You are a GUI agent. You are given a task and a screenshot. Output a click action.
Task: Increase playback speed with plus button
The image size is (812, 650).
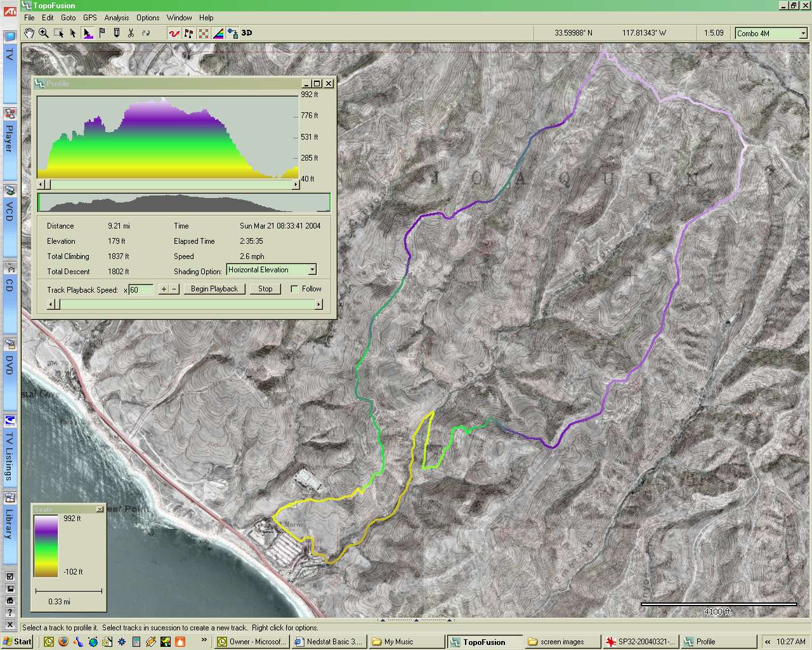(x=163, y=289)
